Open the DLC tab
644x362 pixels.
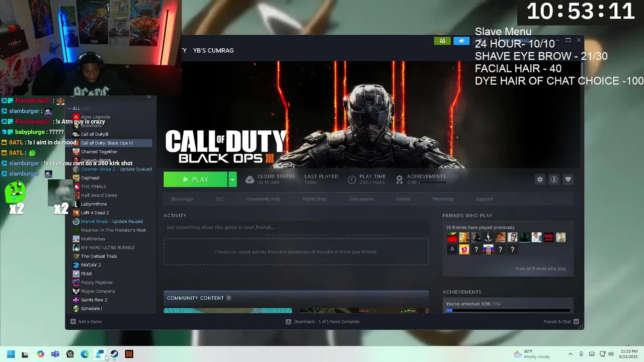(219, 199)
